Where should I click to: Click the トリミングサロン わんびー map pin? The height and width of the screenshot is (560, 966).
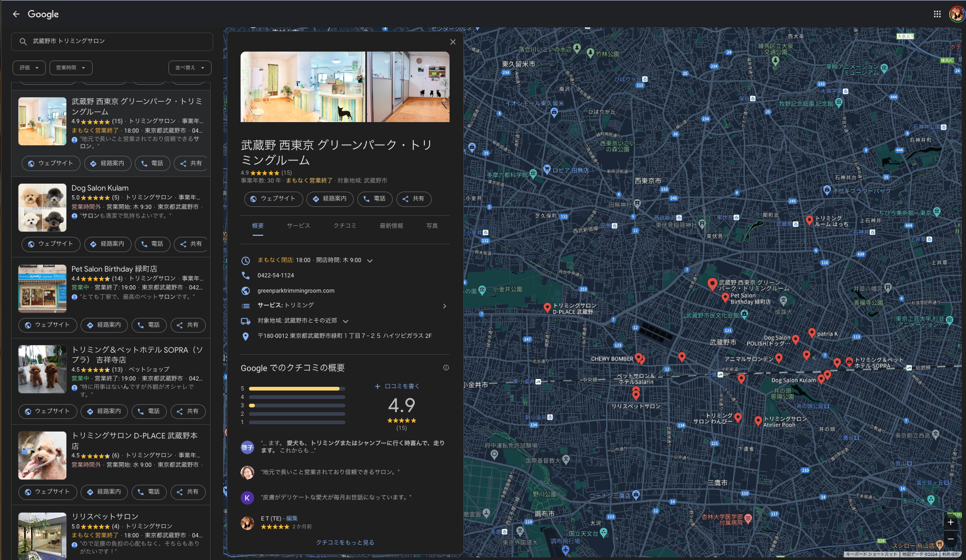pyautogui.click(x=738, y=417)
